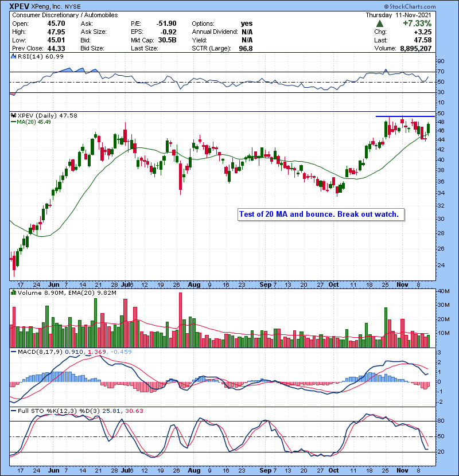The height and width of the screenshot is (476, 459).
Task: Click the MACD histogram value -0.459
Action: tap(121, 352)
